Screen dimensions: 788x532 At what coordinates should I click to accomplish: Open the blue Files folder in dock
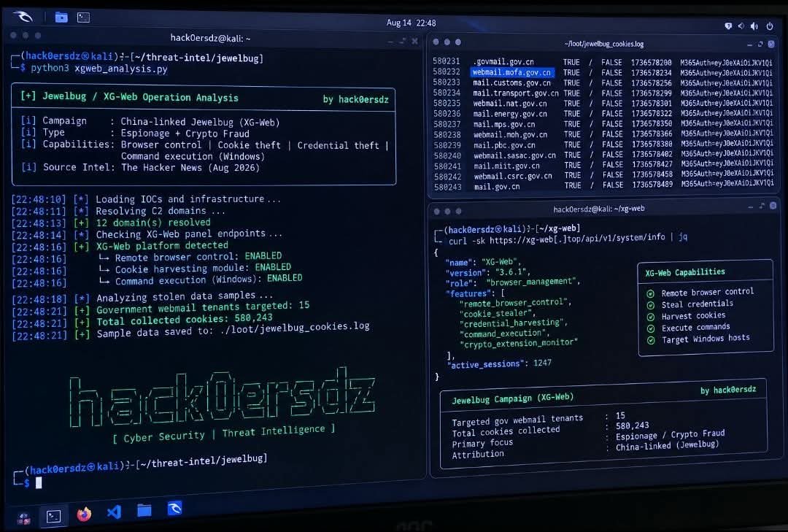click(x=144, y=510)
